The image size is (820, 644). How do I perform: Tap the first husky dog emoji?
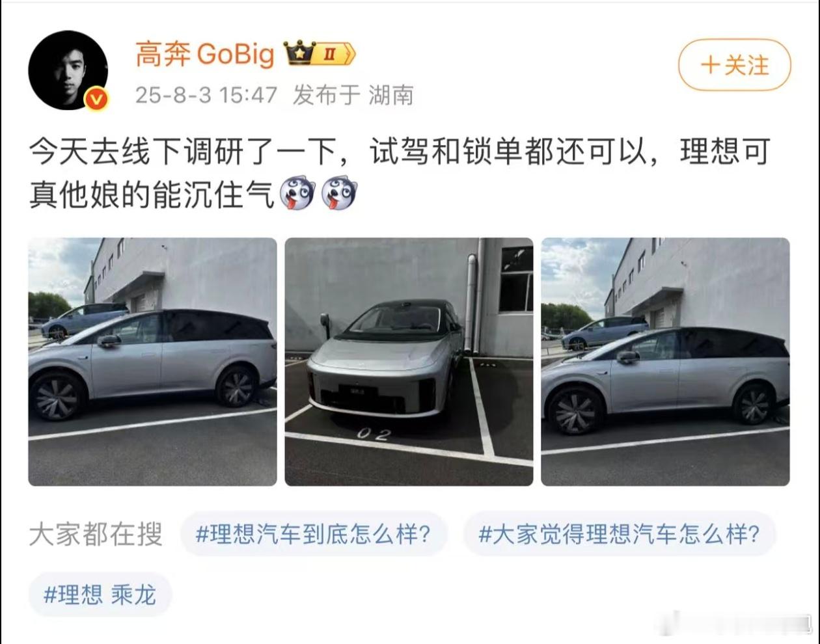297,193
